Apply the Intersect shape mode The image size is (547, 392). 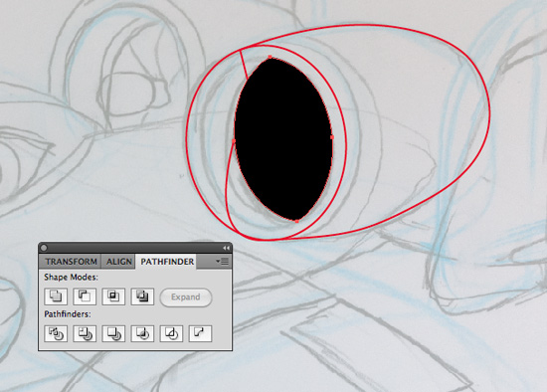click(113, 296)
